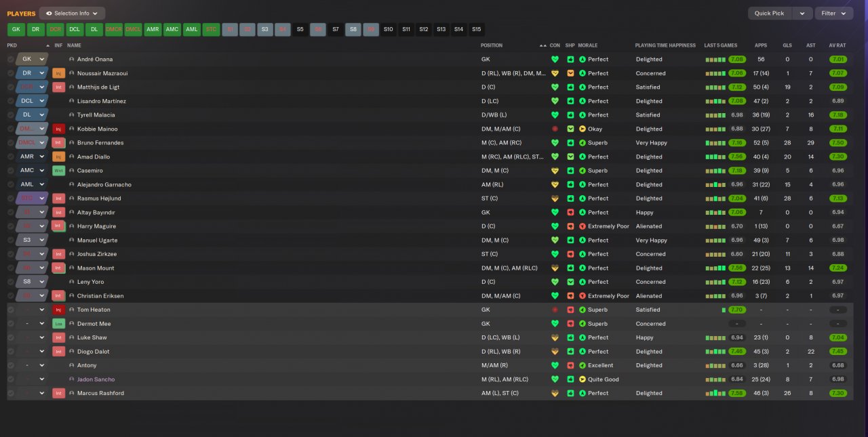Click Matthijs de Ligt's Int status icon

59,87
